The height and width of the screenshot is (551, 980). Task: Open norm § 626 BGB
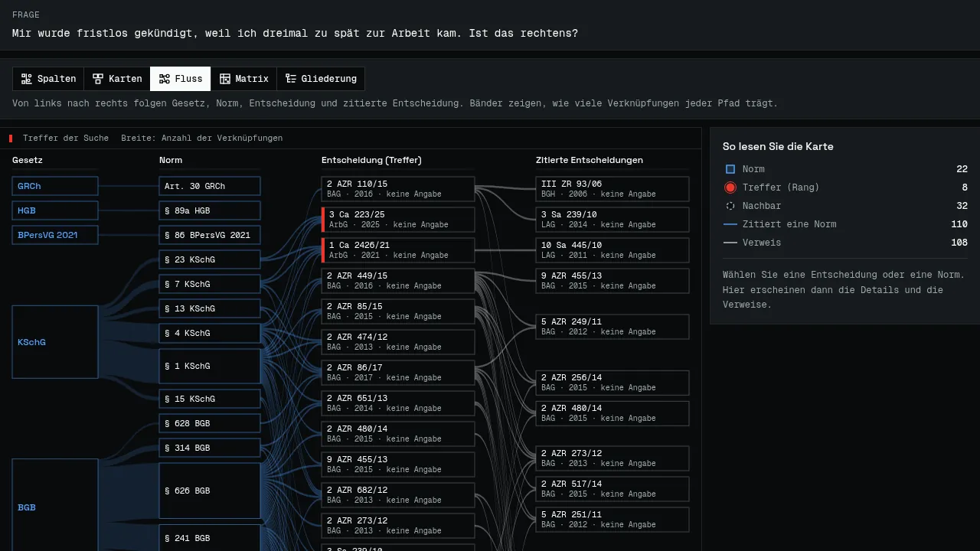pos(210,491)
